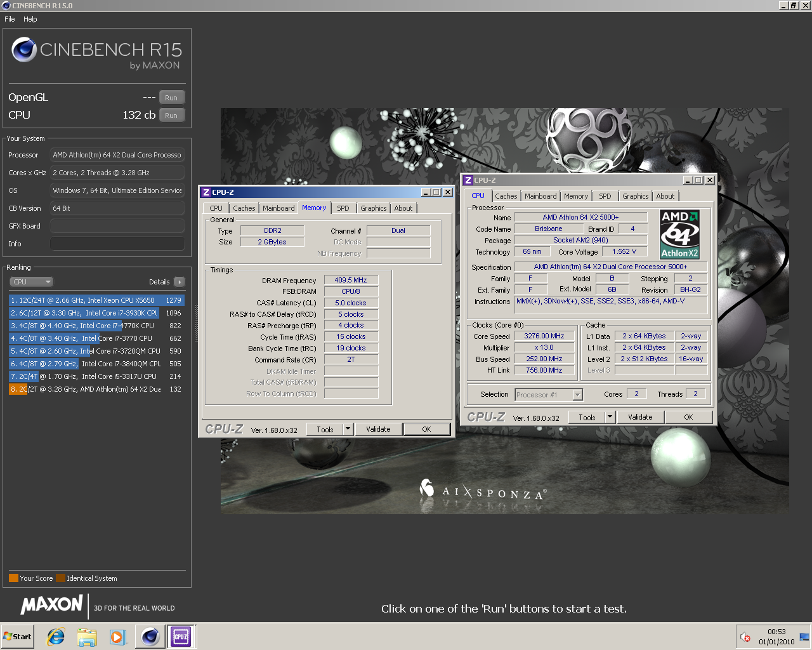This screenshot has height=650, width=812.
Task: Click the AIXSPONZA logo in render view
Action: [x=483, y=491]
